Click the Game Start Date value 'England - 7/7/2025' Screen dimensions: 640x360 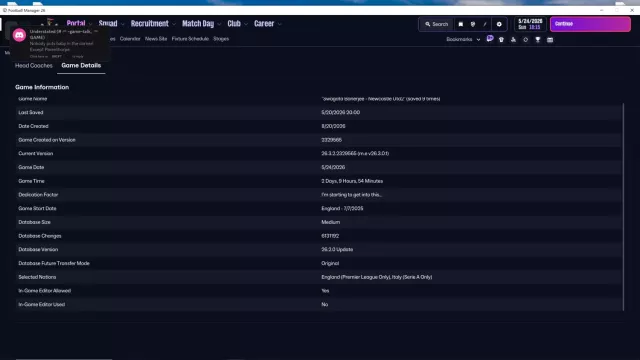[x=342, y=208]
